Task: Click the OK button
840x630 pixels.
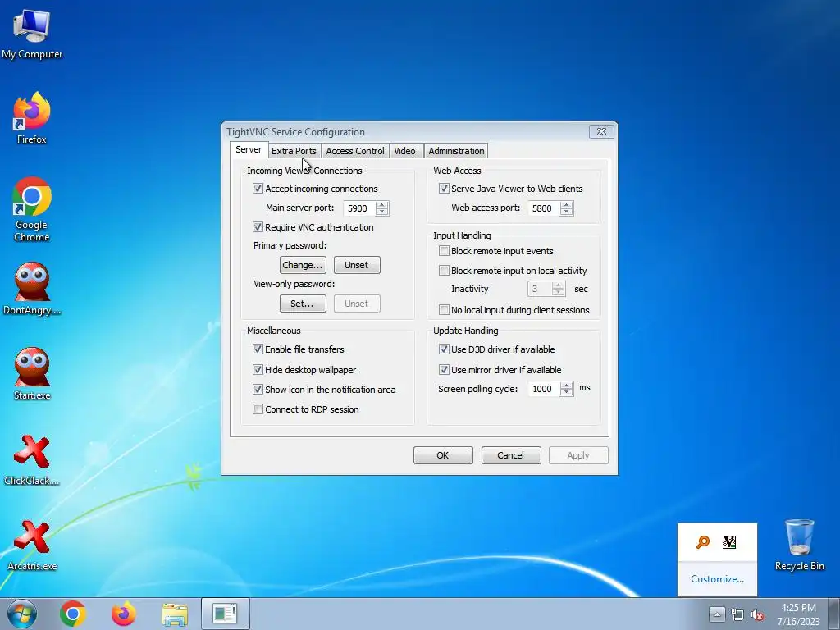Action: [443, 455]
